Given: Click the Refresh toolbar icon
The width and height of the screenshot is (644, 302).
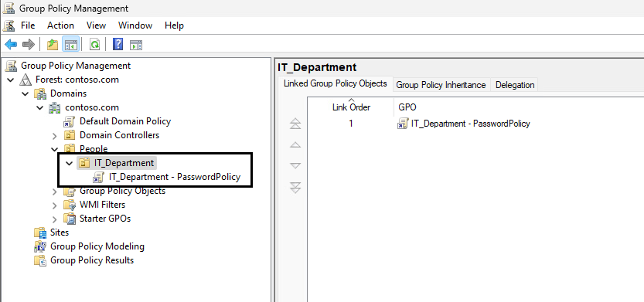Looking at the screenshot, I should [95, 44].
